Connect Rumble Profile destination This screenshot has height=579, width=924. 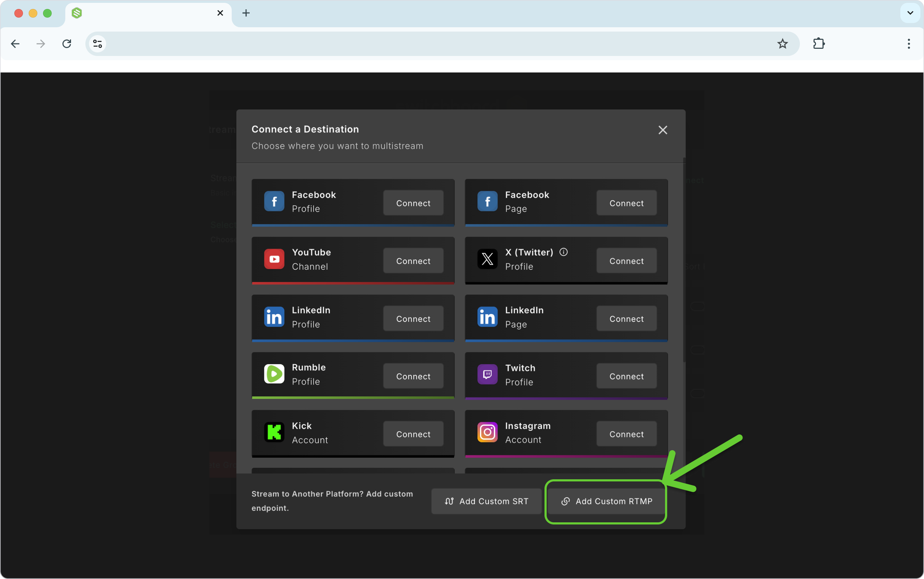pyautogui.click(x=413, y=376)
